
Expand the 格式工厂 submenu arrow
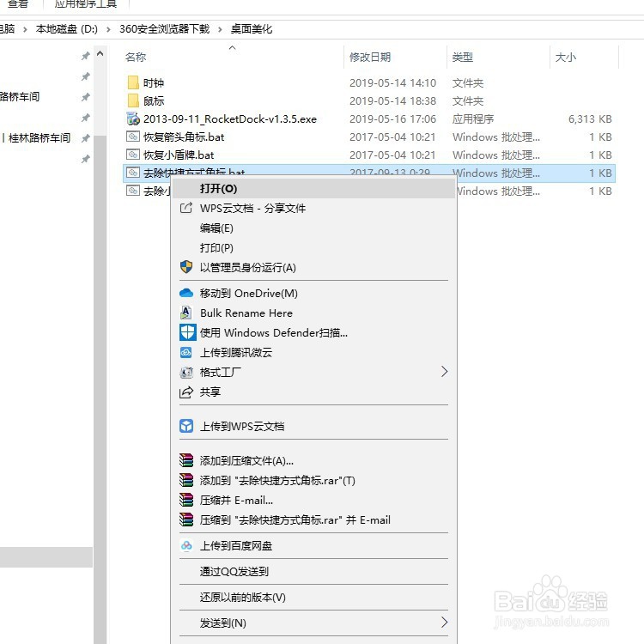(444, 372)
